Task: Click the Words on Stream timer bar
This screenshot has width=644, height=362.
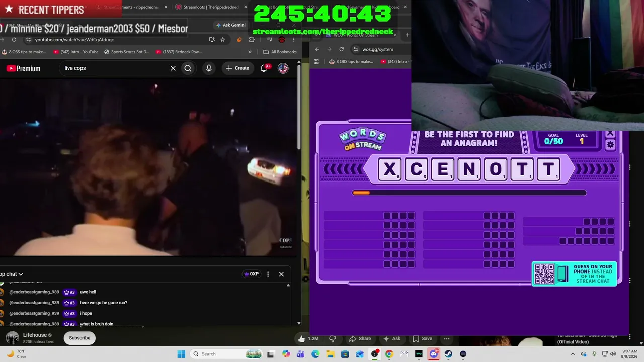Action: 469,193
